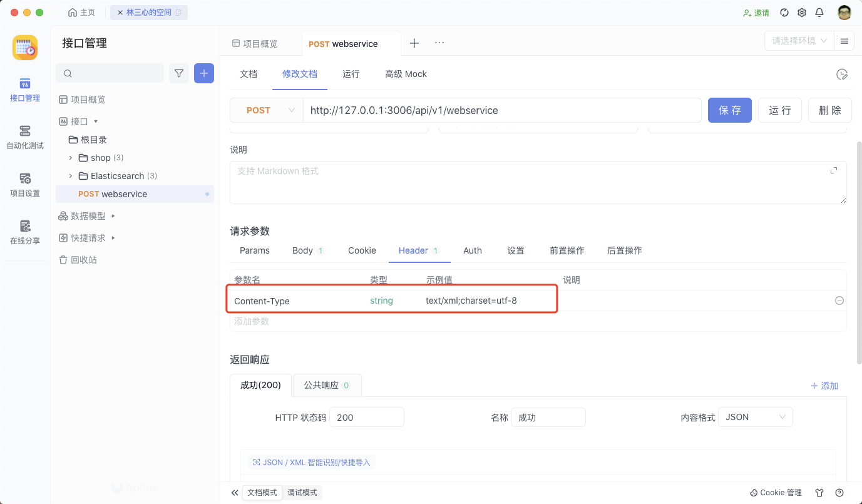Open the notification bell

819,12
